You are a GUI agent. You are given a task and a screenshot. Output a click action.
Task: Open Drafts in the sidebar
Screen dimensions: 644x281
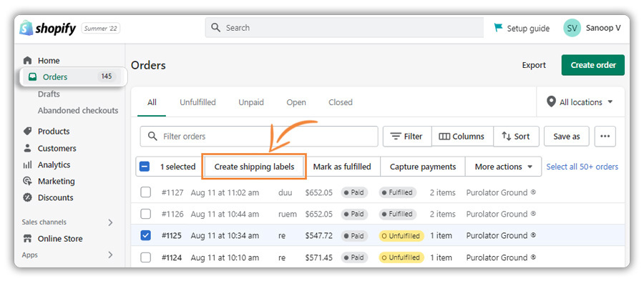(x=49, y=94)
